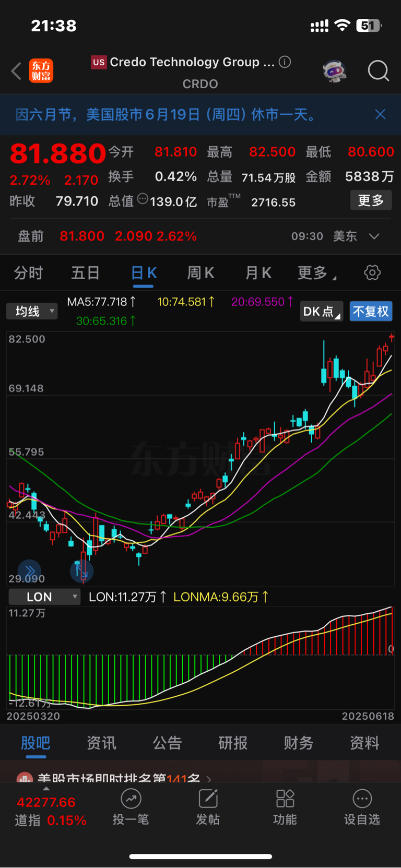This screenshot has height=868, width=401.
Task: Tap the MA 30:65.316 value
Action: point(106,321)
